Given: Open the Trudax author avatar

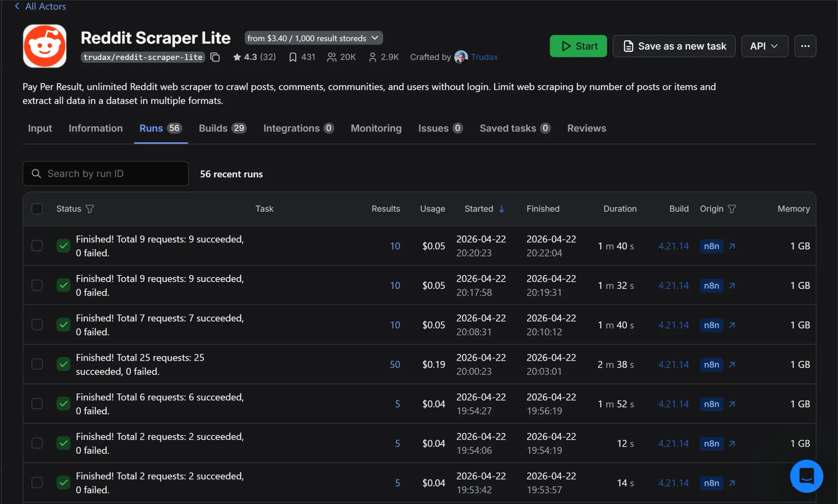Looking at the screenshot, I should (461, 57).
